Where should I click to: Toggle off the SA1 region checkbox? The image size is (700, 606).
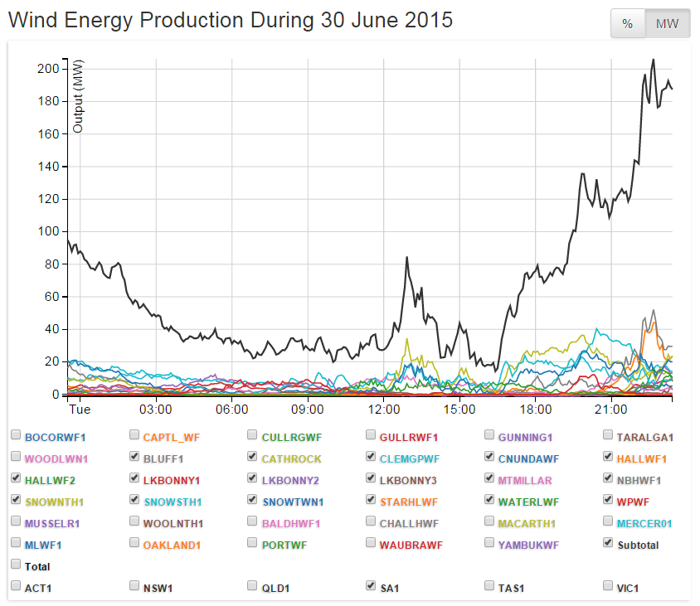click(x=371, y=586)
